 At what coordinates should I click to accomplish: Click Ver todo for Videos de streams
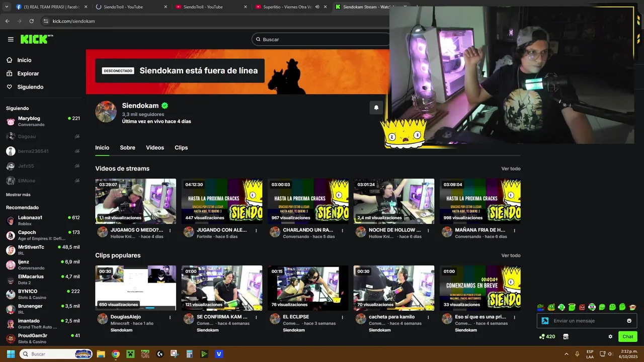click(511, 169)
